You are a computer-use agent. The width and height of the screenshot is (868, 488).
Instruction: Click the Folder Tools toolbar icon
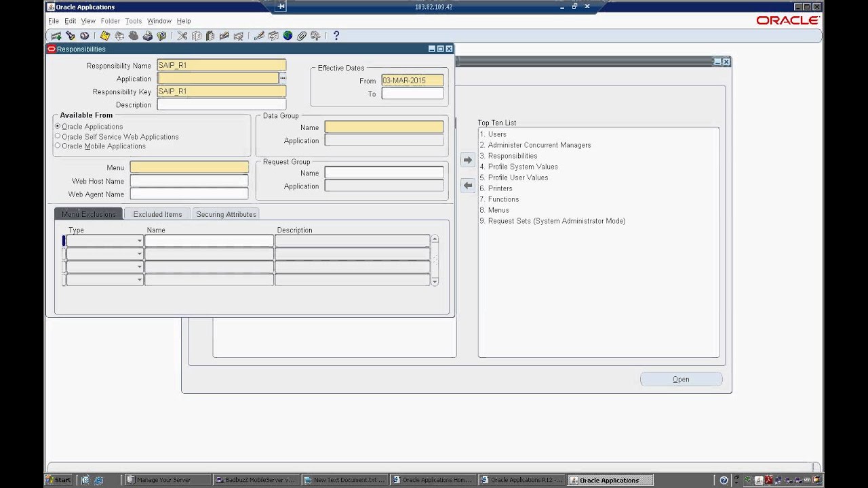pos(315,36)
